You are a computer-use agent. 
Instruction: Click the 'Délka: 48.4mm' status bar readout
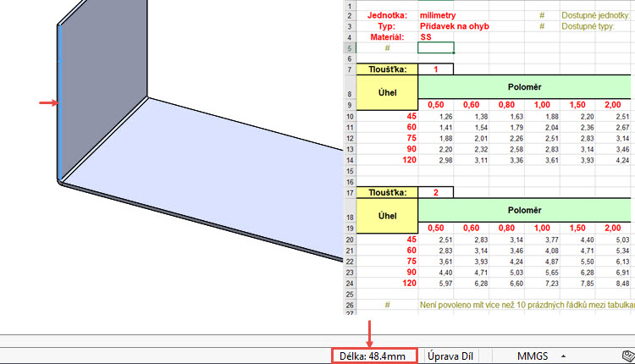(x=374, y=356)
